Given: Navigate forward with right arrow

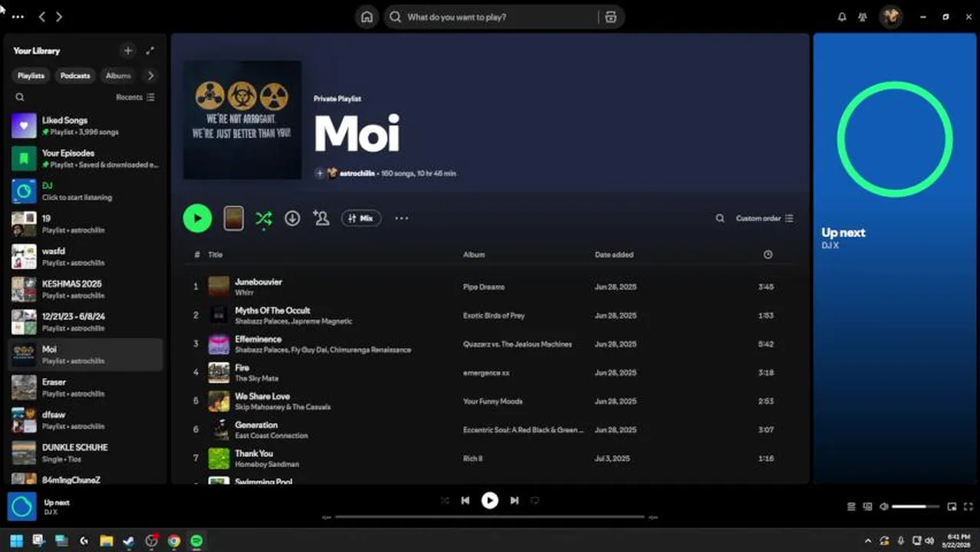Looking at the screenshot, I should [x=59, y=17].
